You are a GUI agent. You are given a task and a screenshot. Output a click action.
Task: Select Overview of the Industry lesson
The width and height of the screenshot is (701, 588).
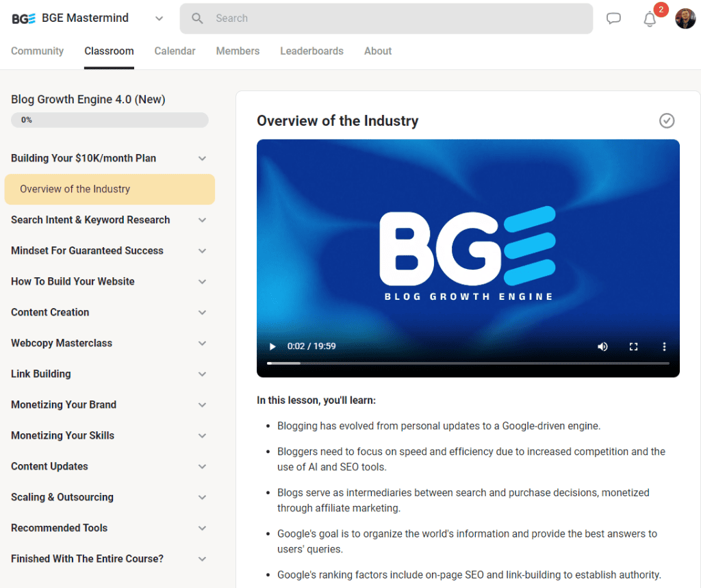click(110, 189)
